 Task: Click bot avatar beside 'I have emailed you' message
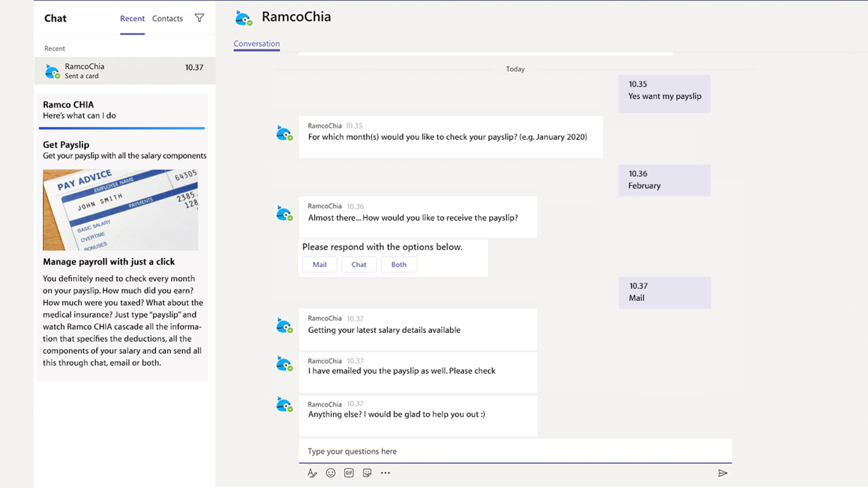point(284,363)
